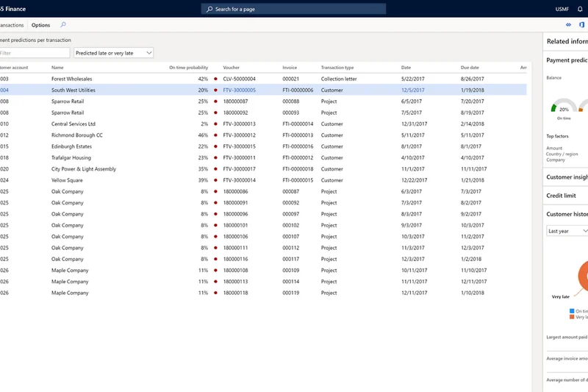This screenshot has width=588, height=392.
Task: Click the on-time 20% gauge chart
Action: tap(564, 106)
